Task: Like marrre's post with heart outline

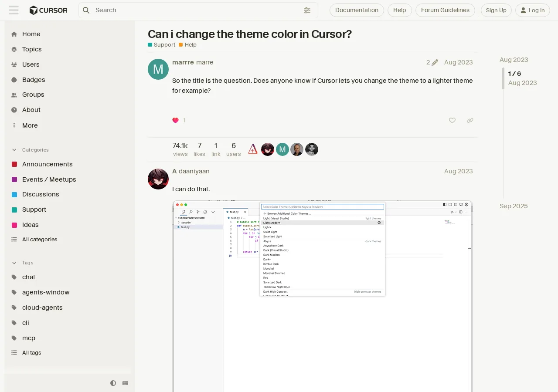Action: click(452, 120)
